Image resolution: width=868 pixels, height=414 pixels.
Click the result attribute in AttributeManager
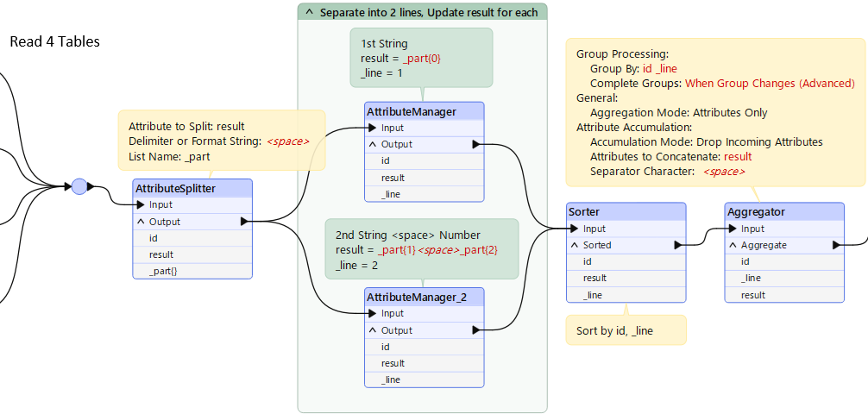click(424, 178)
